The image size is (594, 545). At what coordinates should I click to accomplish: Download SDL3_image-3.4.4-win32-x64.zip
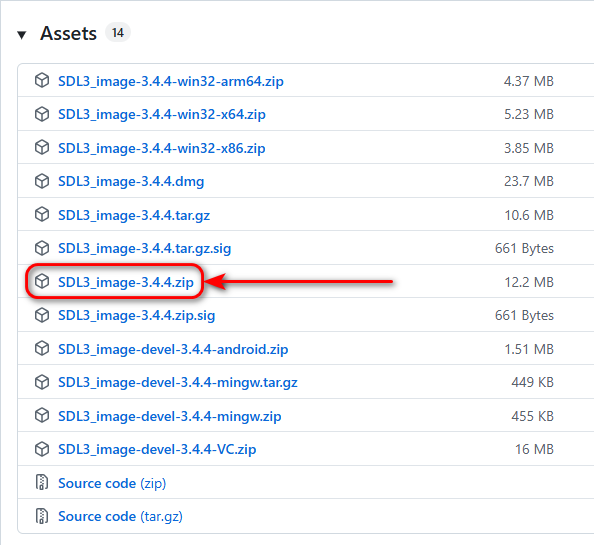[162, 114]
